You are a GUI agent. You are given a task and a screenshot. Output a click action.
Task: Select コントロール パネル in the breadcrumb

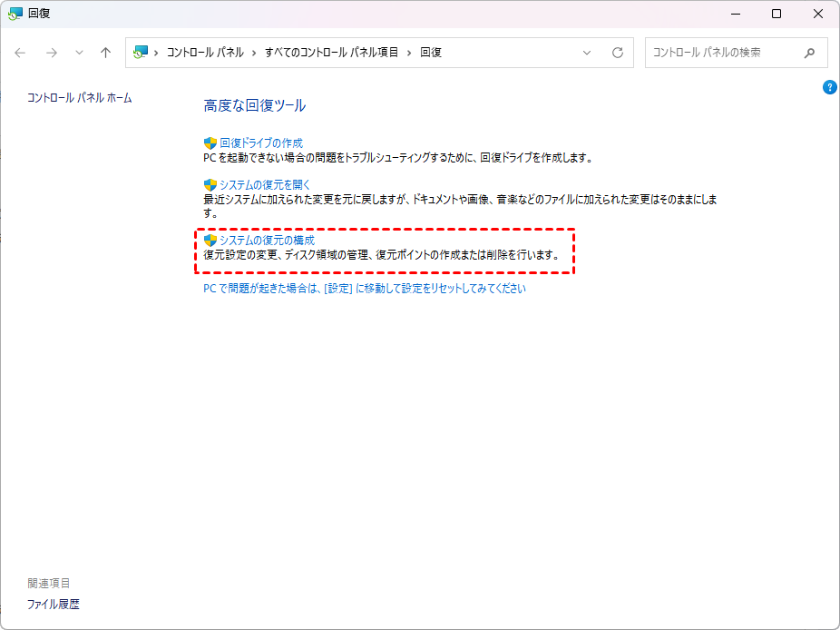tap(204, 53)
